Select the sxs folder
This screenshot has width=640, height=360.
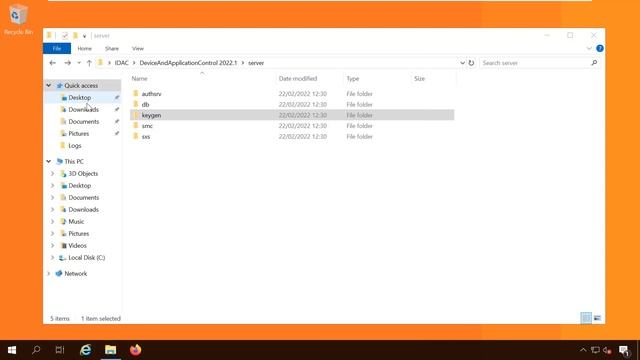[x=292, y=136]
